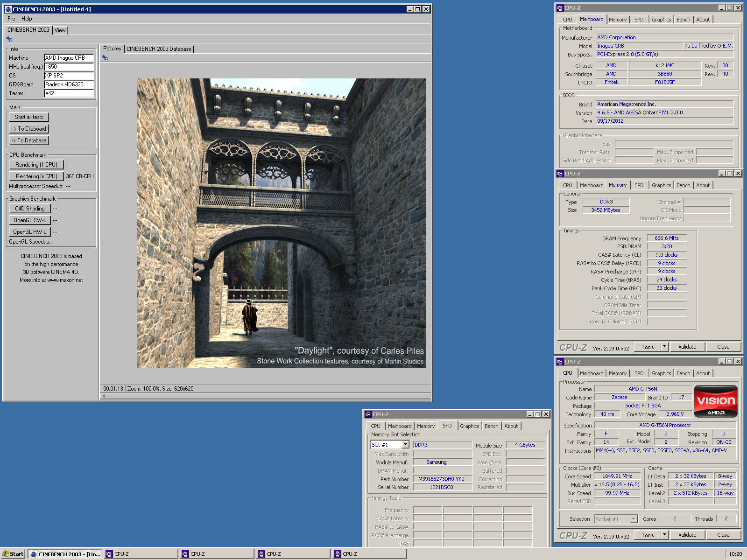Expand Tools arrow in the CPU-Z Memory window

665,347
